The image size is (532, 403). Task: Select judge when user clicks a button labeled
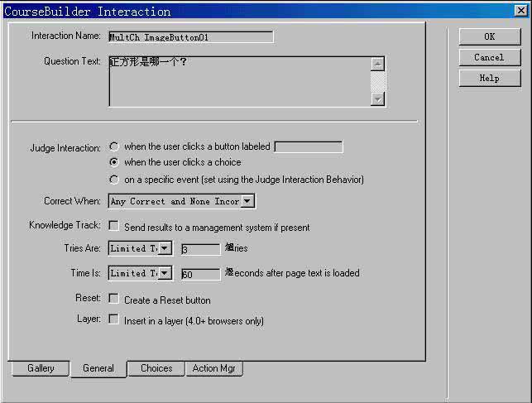pyautogui.click(x=114, y=146)
